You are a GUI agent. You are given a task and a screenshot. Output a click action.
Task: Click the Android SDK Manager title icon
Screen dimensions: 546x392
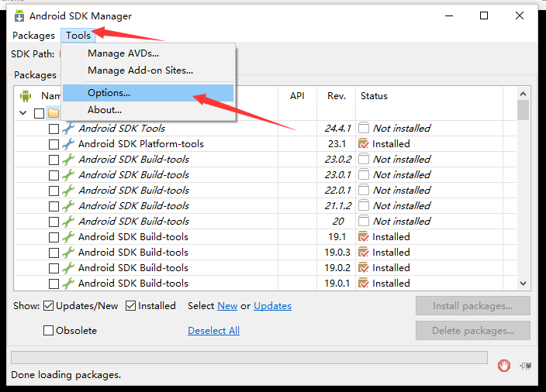[x=19, y=16]
